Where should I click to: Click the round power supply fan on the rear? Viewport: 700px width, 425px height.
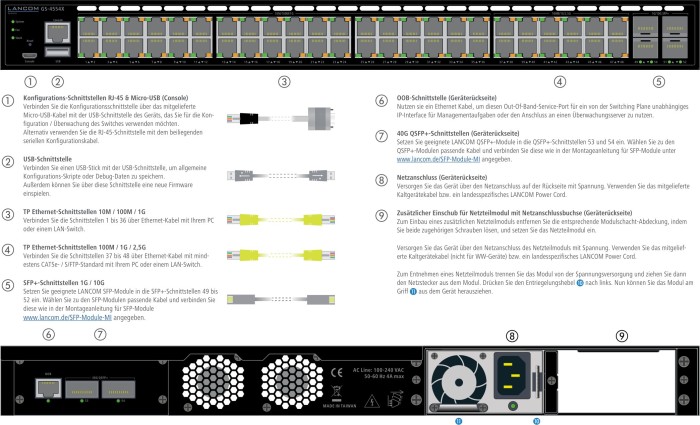click(x=458, y=382)
